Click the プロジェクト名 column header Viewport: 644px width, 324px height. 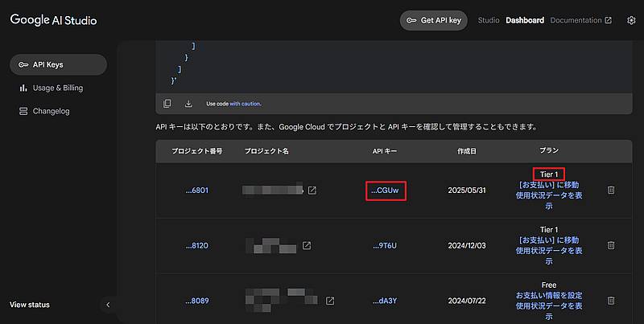pyautogui.click(x=266, y=151)
